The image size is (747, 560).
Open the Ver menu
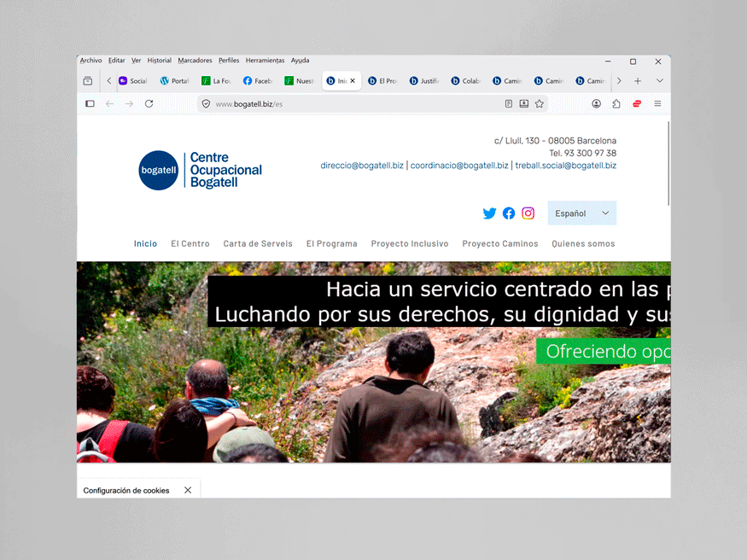[136, 61]
